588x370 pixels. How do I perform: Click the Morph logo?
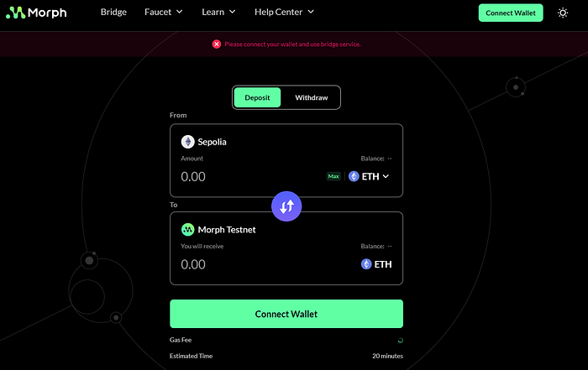36,13
